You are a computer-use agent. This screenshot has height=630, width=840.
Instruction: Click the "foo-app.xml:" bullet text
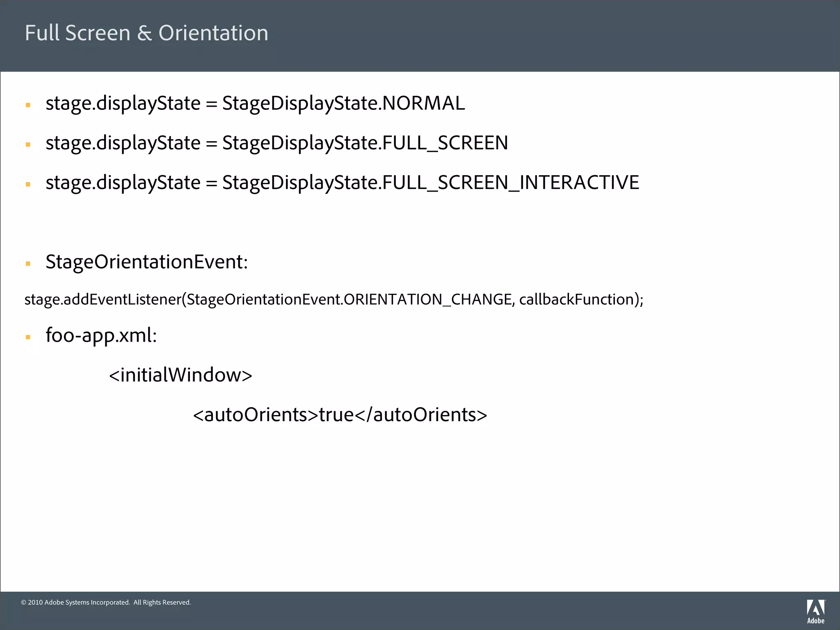click(x=101, y=336)
